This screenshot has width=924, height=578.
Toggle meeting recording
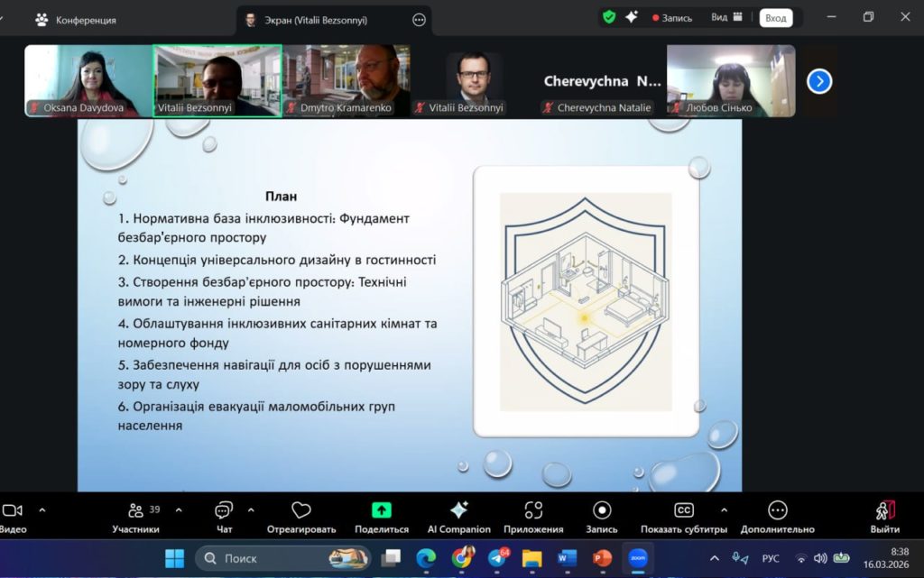pos(602,517)
